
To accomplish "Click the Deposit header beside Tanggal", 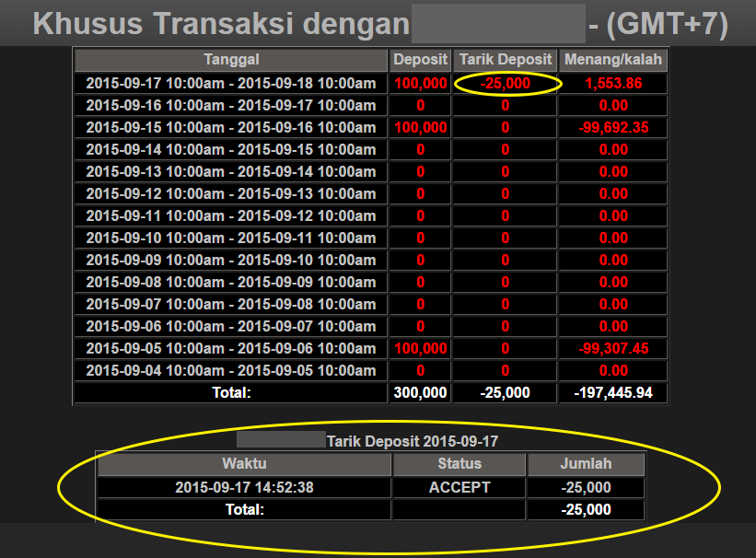I will pyautogui.click(x=420, y=60).
